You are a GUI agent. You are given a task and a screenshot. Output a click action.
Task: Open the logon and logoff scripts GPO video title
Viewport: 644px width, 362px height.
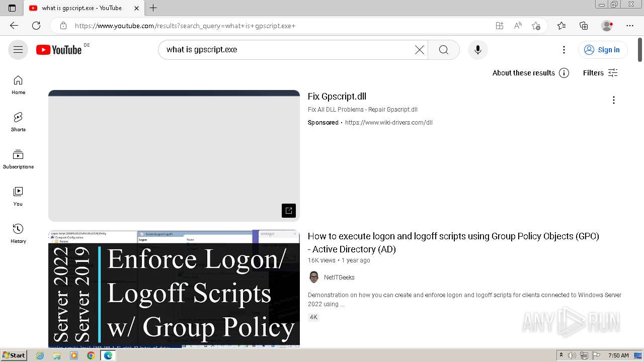click(x=453, y=242)
